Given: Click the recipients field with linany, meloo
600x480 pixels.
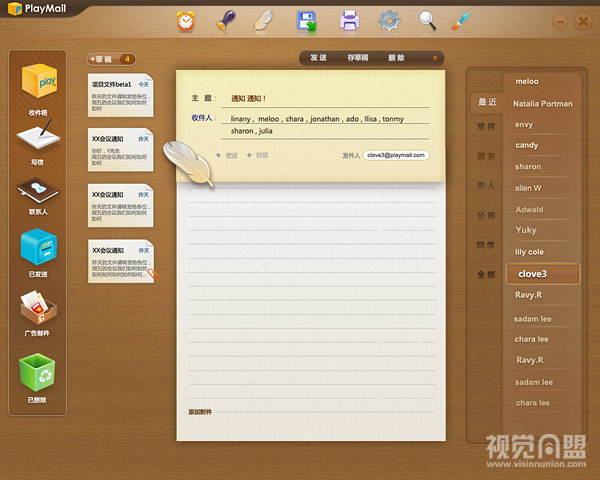Looking at the screenshot, I should click(x=325, y=125).
